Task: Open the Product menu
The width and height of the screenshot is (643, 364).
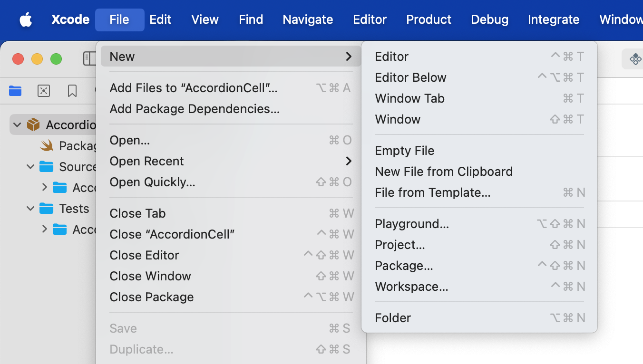Action: tap(429, 19)
